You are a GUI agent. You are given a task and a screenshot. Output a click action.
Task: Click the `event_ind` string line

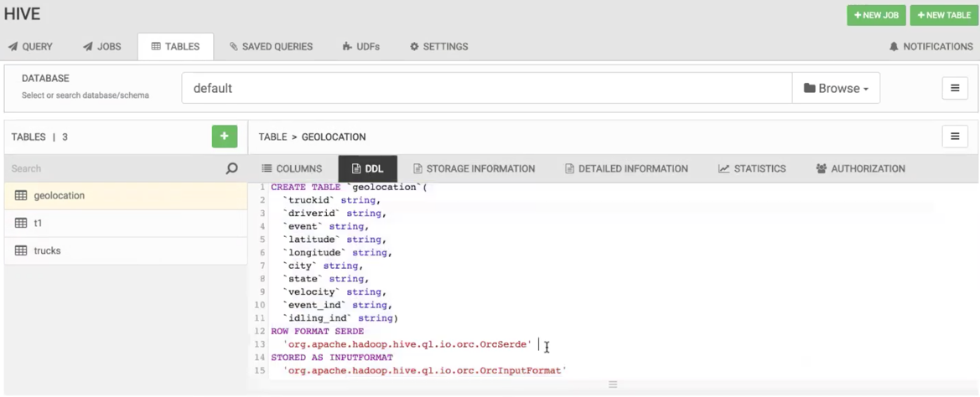click(x=338, y=305)
